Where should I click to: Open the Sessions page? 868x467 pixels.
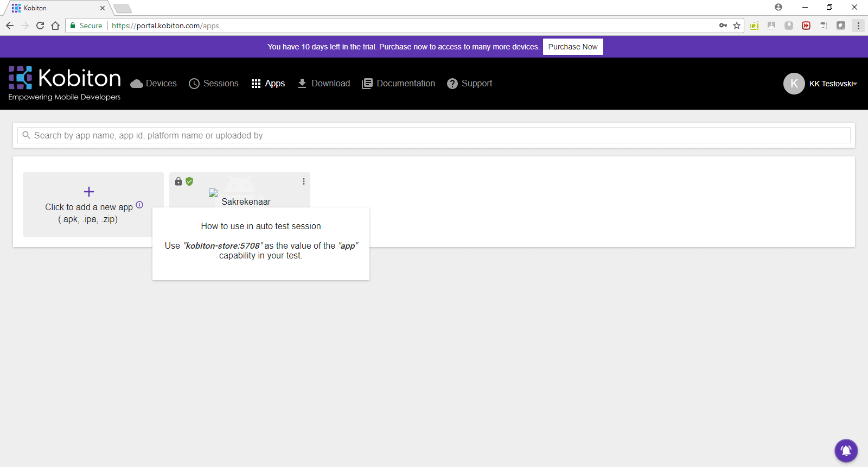click(x=214, y=84)
